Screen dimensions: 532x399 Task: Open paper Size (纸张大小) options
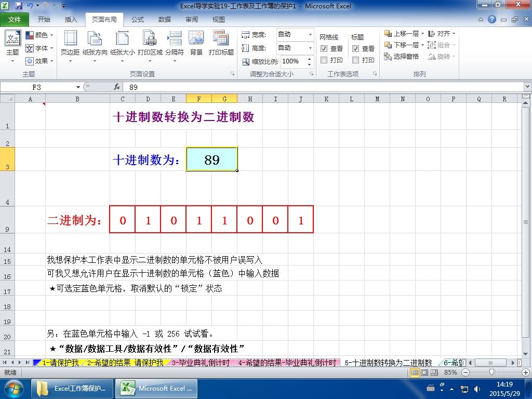122,47
